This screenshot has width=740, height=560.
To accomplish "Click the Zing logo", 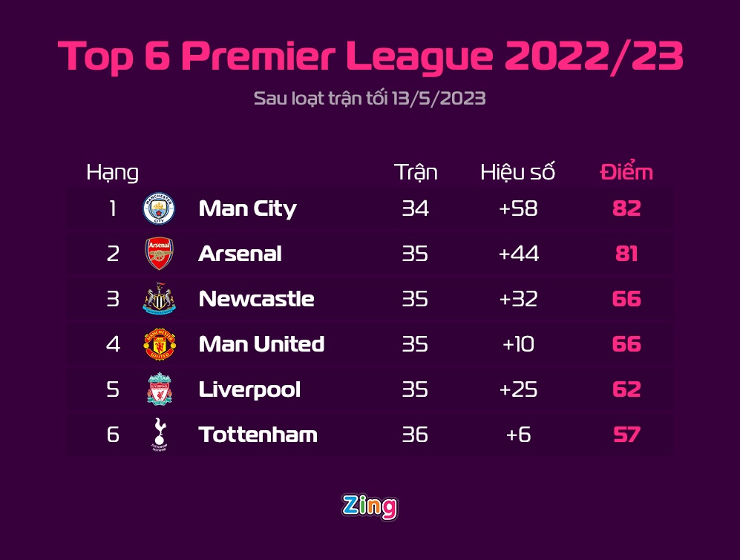I will click(370, 506).
